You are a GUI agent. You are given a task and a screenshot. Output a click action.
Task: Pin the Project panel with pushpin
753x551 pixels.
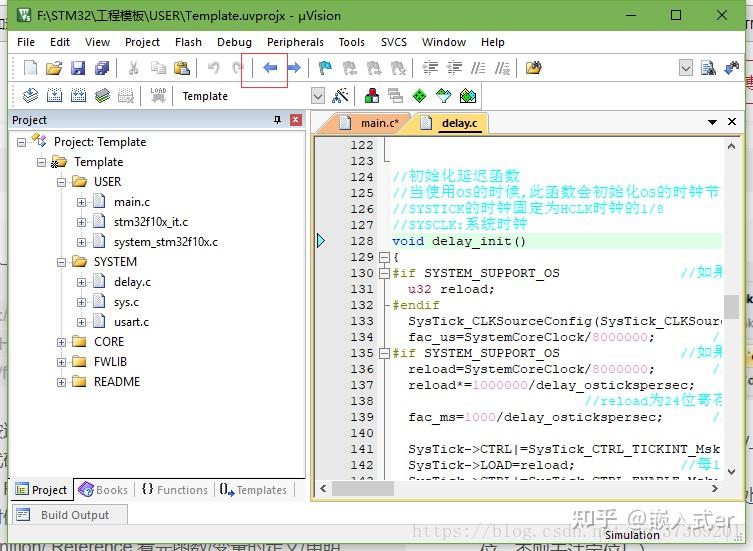tap(278, 120)
